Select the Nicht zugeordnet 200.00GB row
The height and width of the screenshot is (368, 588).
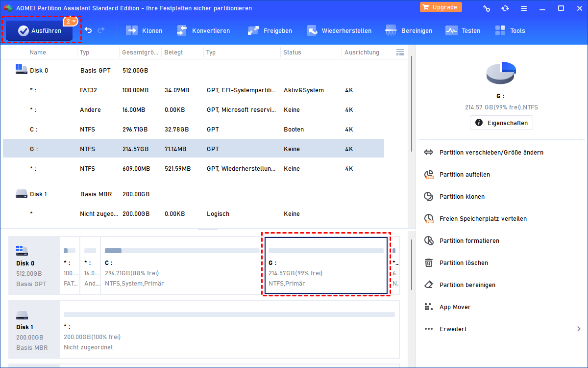point(194,214)
